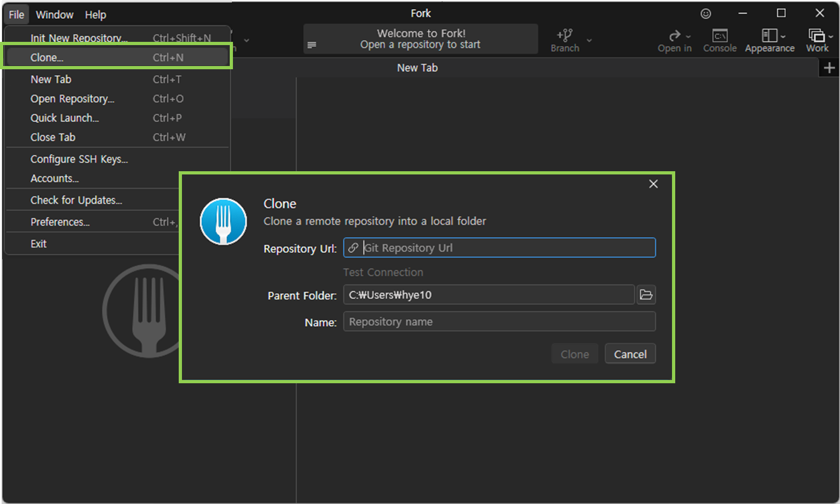
Task: Click the activity list icon in status box
Action: (x=312, y=45)
